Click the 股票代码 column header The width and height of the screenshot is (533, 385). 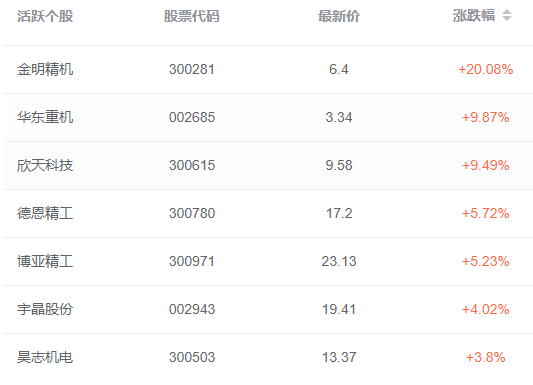[192, 16]
